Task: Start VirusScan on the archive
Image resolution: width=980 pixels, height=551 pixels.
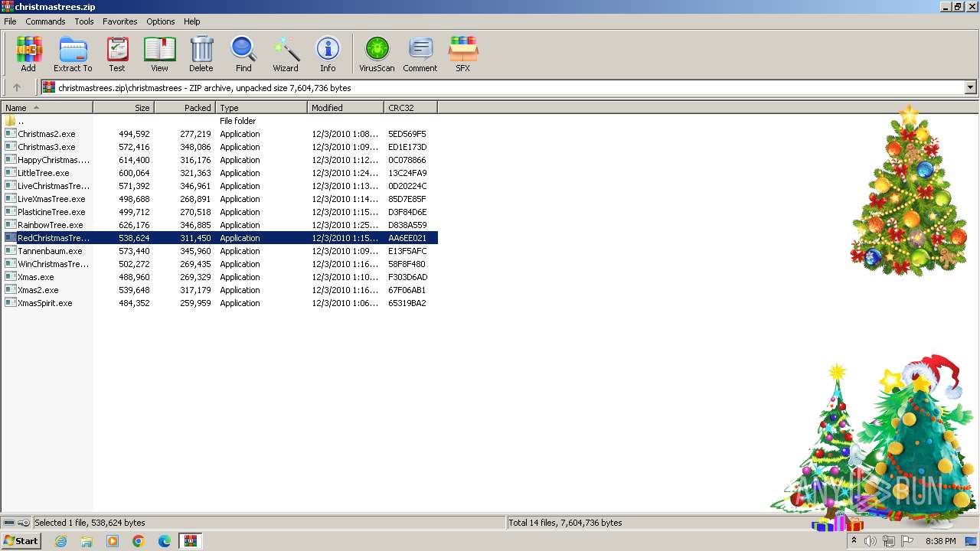Action: pos(377,54)
